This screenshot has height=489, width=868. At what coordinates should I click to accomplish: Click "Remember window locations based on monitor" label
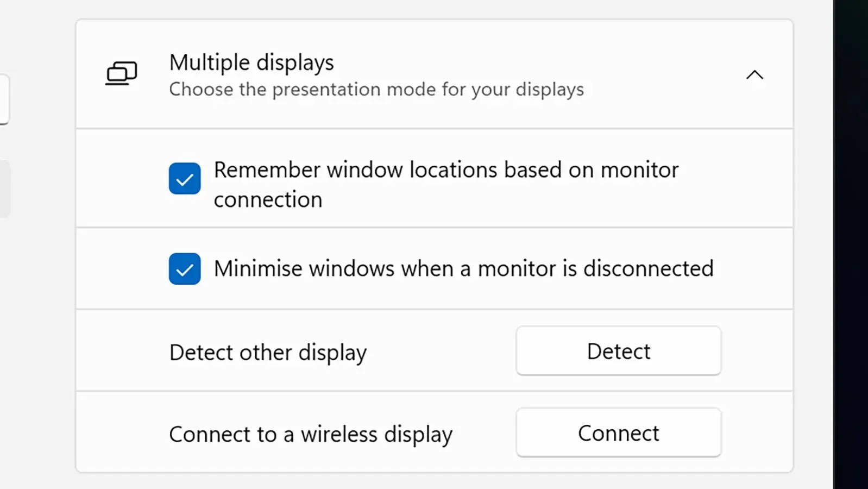click(446, 170)
